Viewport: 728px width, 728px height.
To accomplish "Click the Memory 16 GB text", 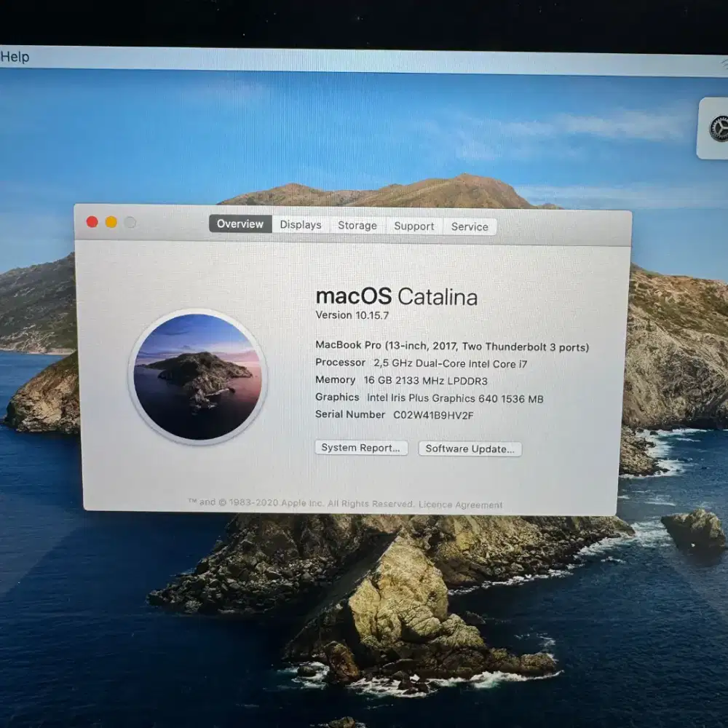I will click(401, 380).
